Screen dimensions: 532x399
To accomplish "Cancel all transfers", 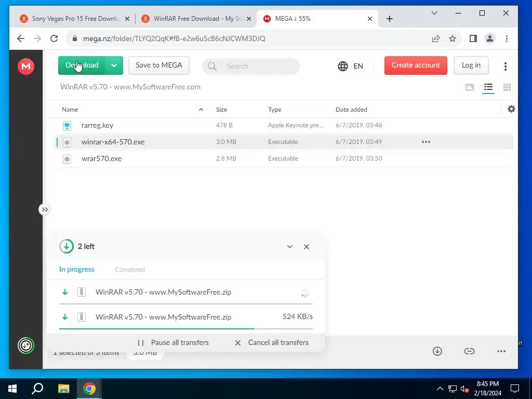I will [x=272, y=343].
